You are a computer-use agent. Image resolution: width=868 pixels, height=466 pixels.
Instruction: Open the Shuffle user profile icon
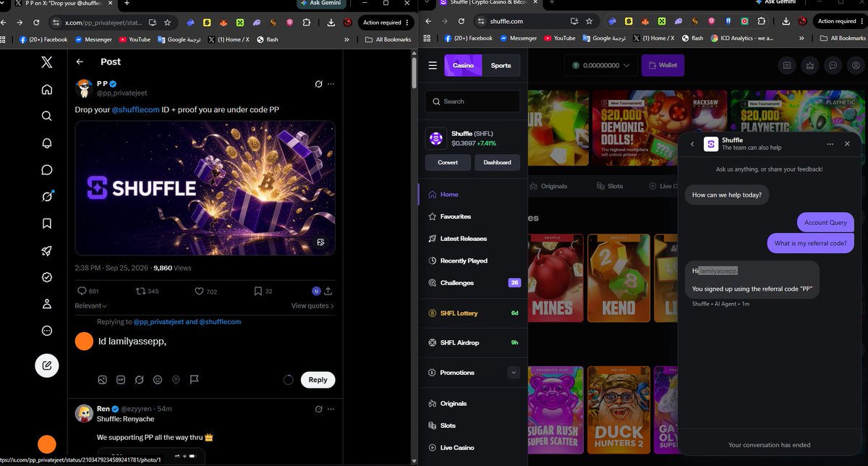pos(856,65)
